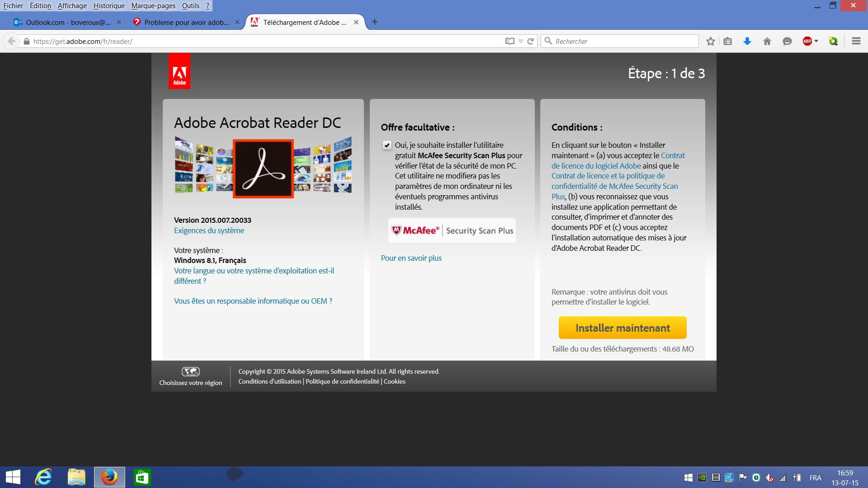Open the Historique menu
Image resolution: width=868 pixels, height=488 pixels.
(109, 6)
